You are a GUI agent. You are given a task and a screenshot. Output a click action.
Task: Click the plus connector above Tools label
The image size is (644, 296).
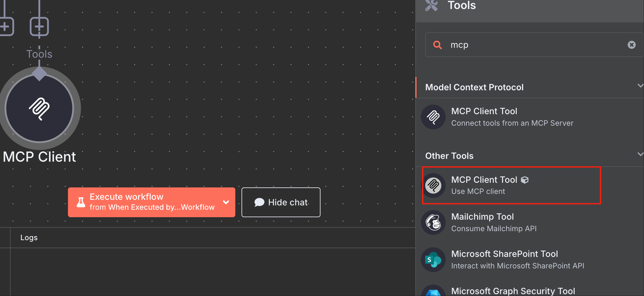pyautogui.click(x=39, y=27)
